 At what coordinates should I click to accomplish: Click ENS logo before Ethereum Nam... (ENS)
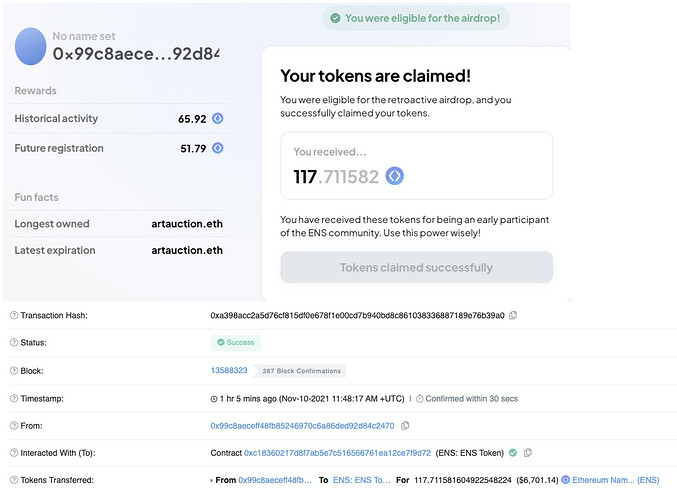point(566,480)
